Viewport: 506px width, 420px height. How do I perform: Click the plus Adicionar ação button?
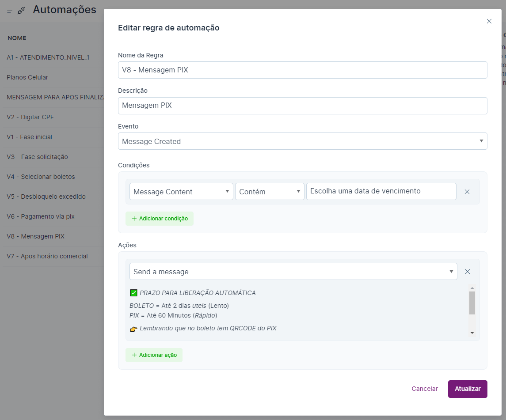pos(154,355)
